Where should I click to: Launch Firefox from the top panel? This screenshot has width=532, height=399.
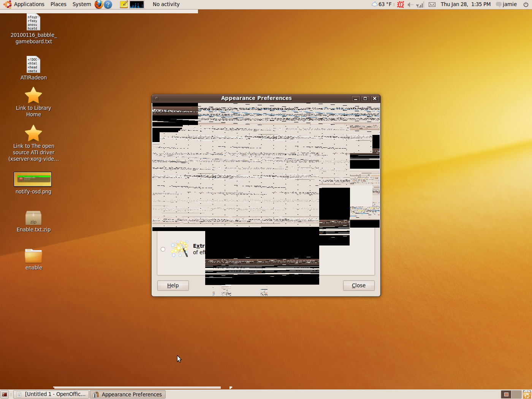coord(99,5)
